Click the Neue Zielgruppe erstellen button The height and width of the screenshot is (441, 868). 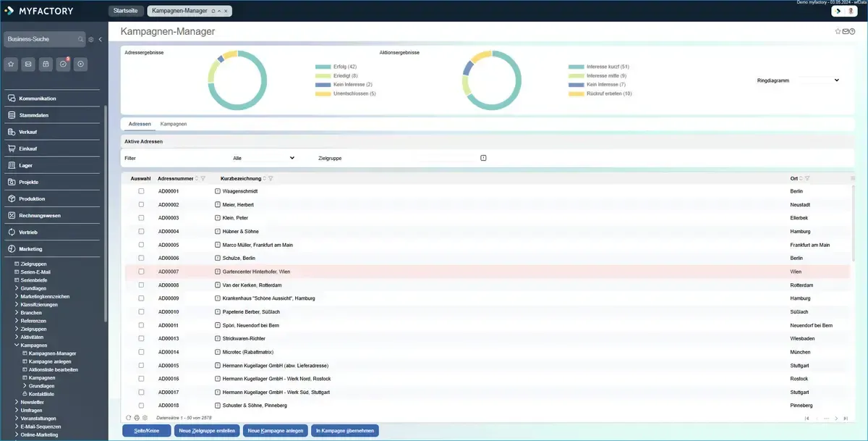(x=206, y=431)
